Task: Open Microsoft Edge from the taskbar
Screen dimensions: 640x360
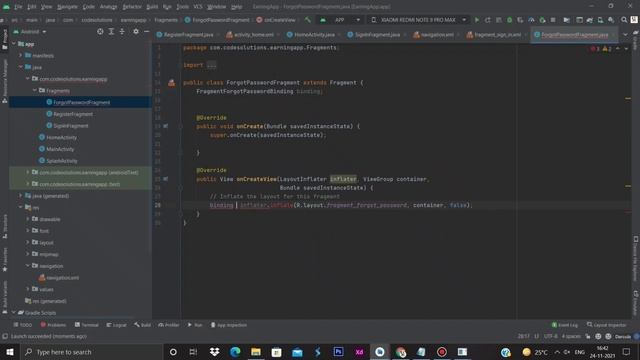Action: coord(235,352)
